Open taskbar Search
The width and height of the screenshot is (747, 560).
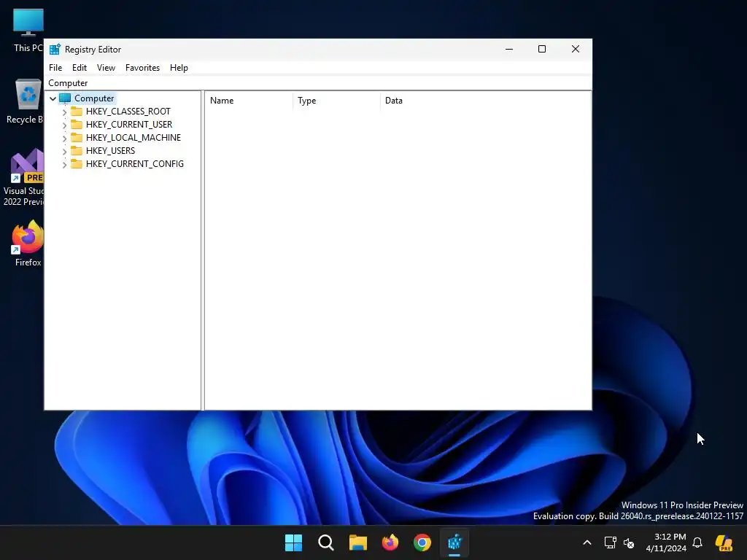click(x=326, y=542)
